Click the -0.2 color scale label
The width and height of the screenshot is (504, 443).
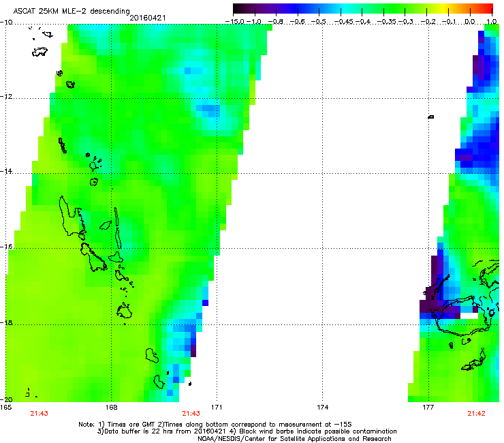(x=428, y=22)
